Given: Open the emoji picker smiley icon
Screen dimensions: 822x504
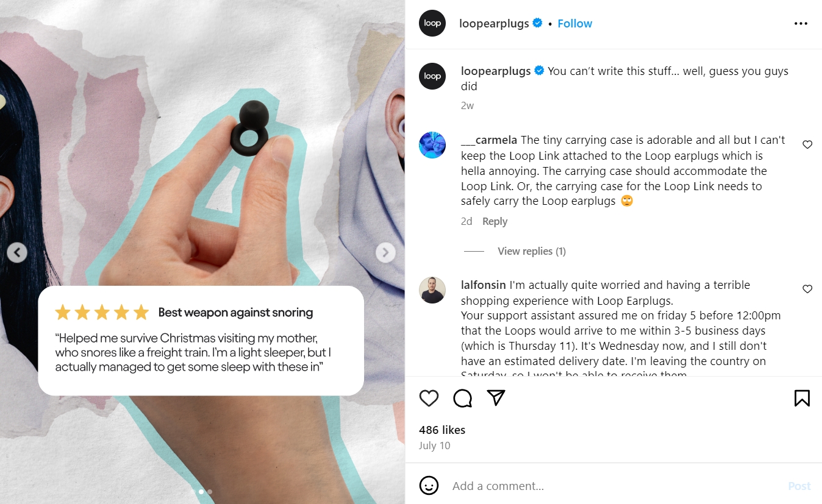Looking at the screenshot, I should [x=429, y=486].
